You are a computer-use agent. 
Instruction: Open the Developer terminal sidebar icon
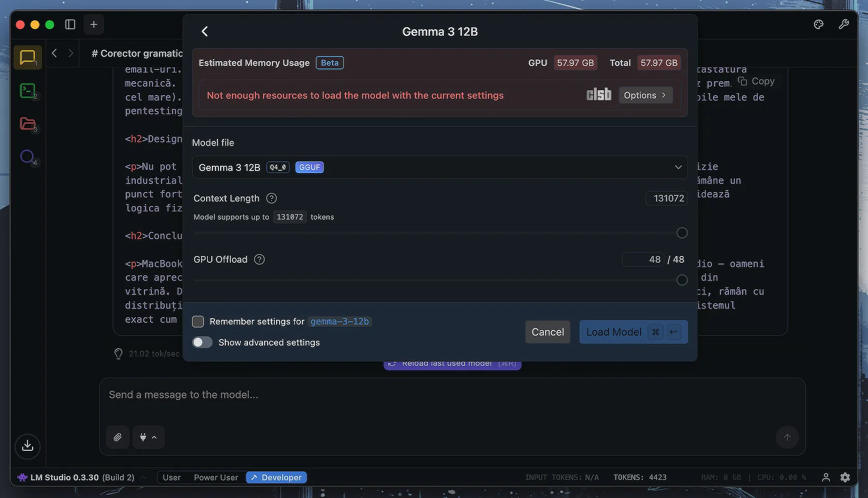27,91
